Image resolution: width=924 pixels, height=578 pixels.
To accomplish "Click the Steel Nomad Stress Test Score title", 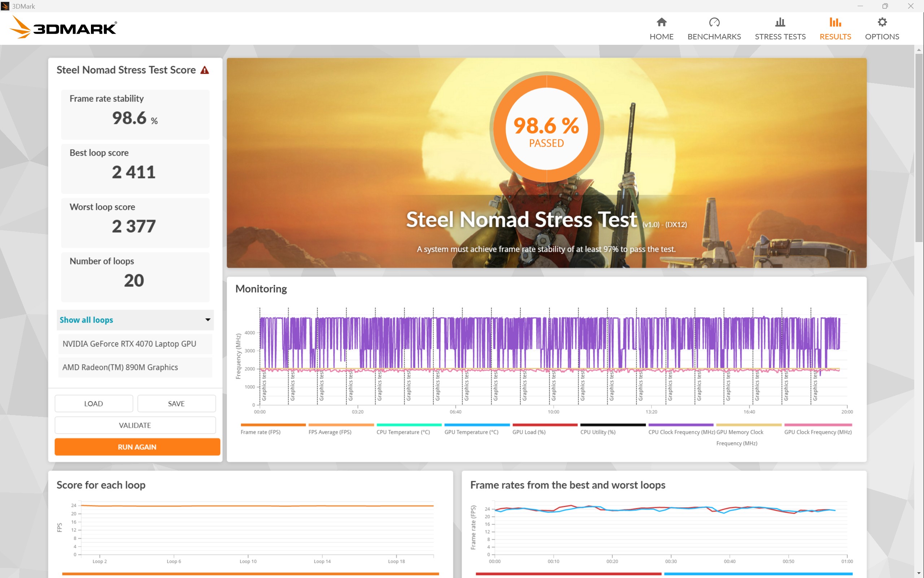I will click(126, 70).
